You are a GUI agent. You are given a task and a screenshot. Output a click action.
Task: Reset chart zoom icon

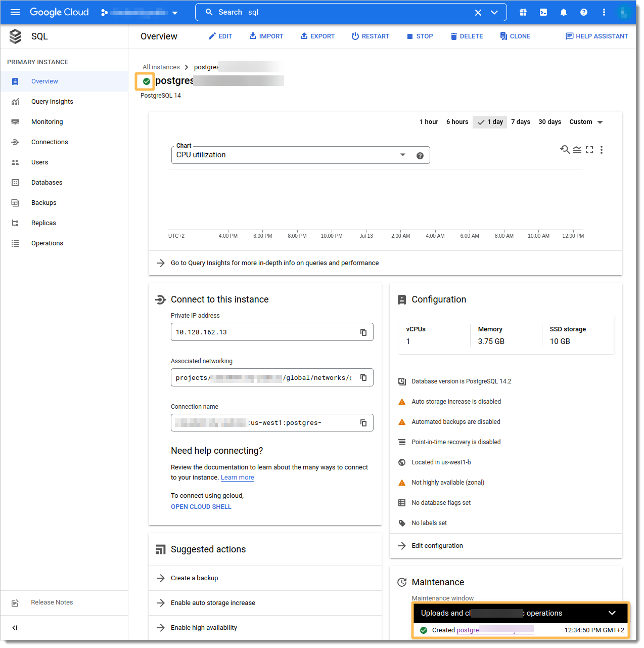(x=565, y=150)
